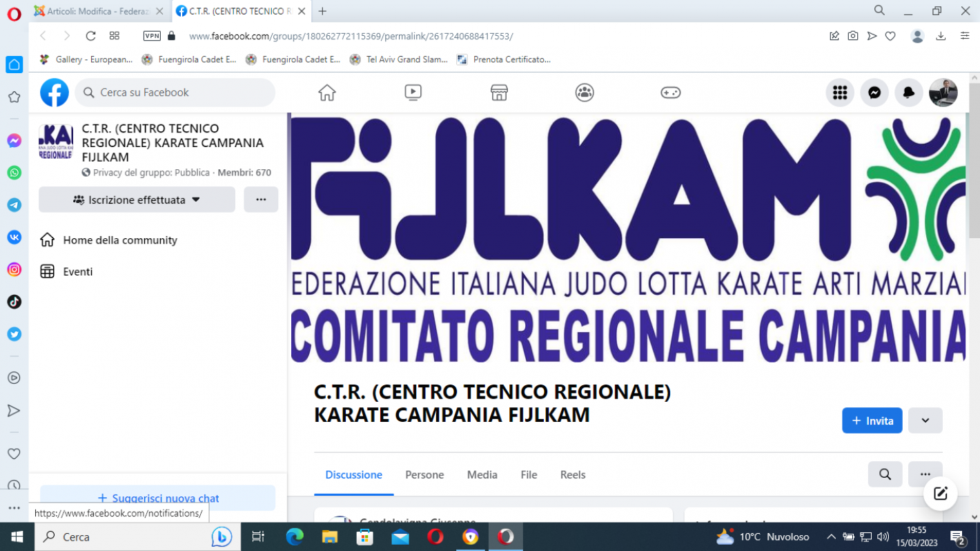The image size is (980, 551).
Task: Open the weather widget 10°C Nuvoloso
Action: [762, 536]
